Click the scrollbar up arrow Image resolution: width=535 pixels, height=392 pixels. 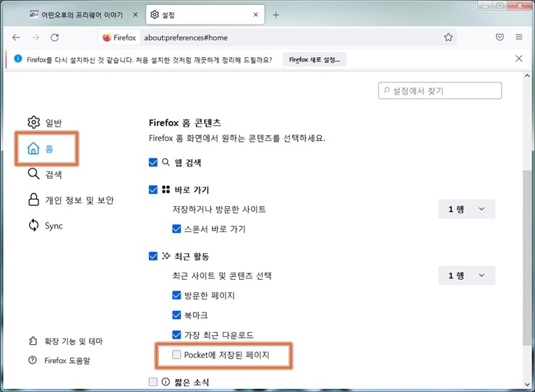pyautogui.click(x=527, y=76)
